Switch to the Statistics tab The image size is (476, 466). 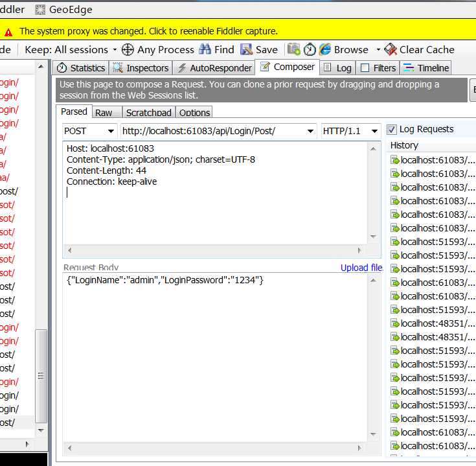(81, 68)
